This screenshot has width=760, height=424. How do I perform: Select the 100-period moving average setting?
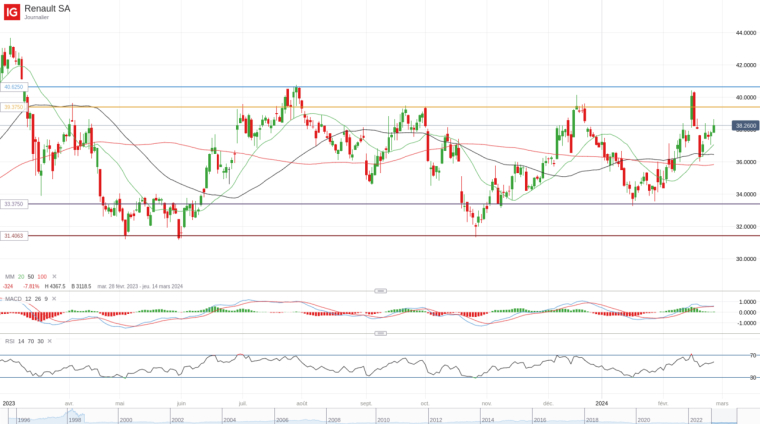42,277
